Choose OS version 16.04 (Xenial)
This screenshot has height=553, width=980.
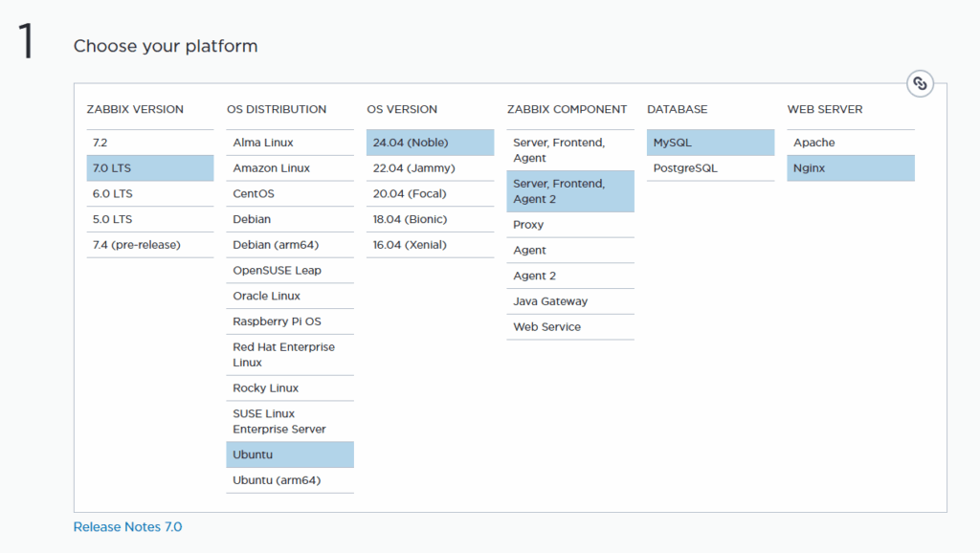(430, 245)
